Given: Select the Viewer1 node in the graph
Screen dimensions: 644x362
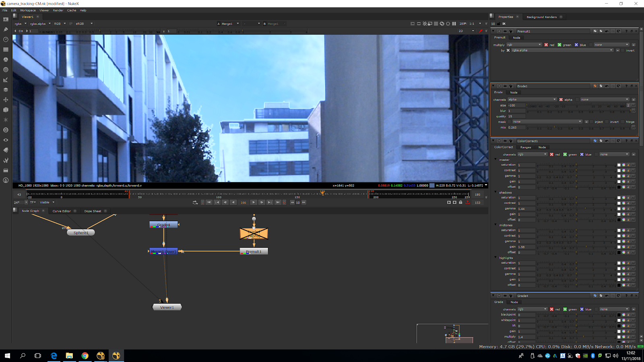Looking at the screenshot, I should pyautogui.click(x=167, y=307).
